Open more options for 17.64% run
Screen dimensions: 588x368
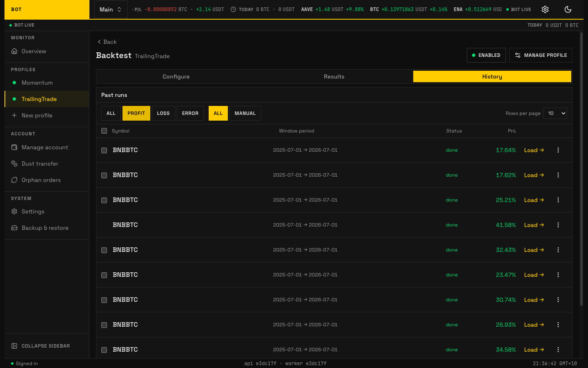pos(558,150)
